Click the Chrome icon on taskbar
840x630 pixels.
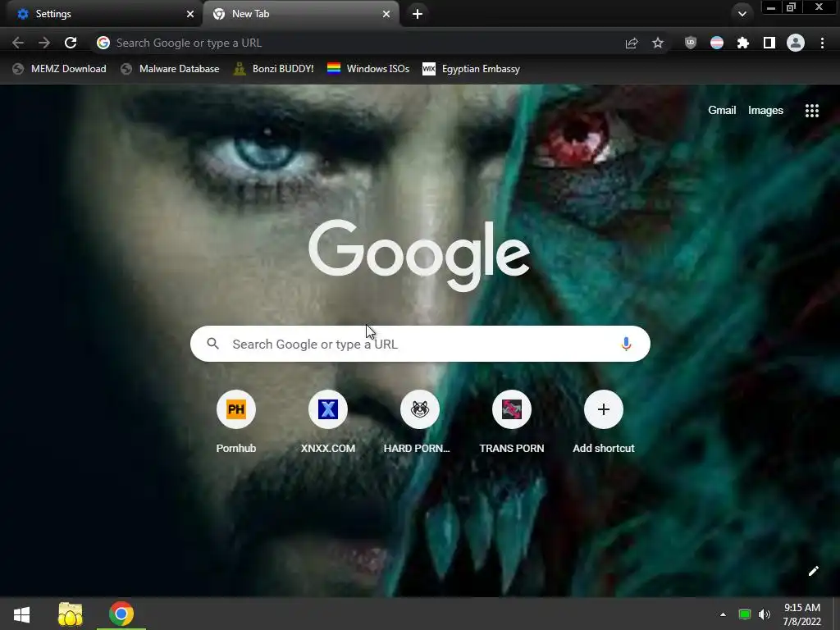[x=121, y=614]
